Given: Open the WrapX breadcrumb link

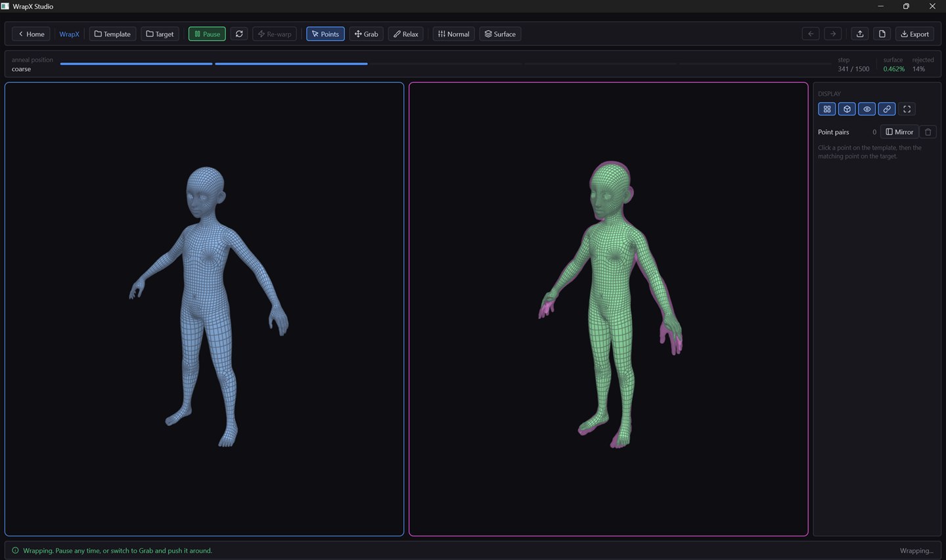Looking at the screenshot, I should [x=69, y=34].
